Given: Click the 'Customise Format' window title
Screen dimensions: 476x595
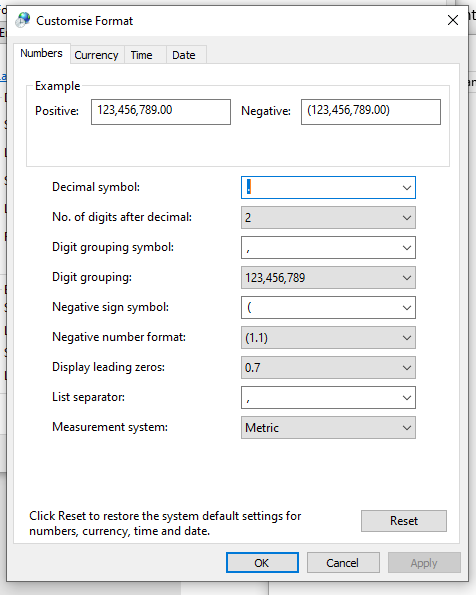Looking at the screenshot, I should click(x=85, y=21).
